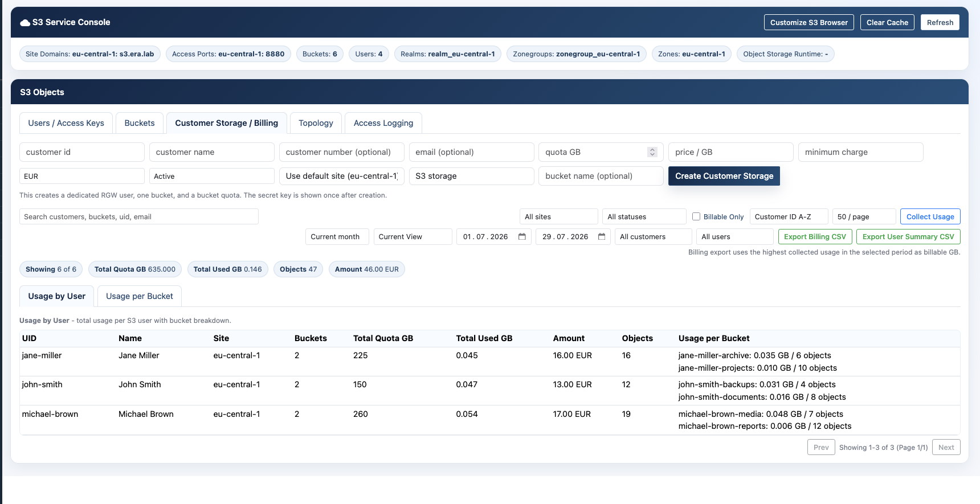
Task: Open the S3 storage type dropdown
Action: (472, 176)
